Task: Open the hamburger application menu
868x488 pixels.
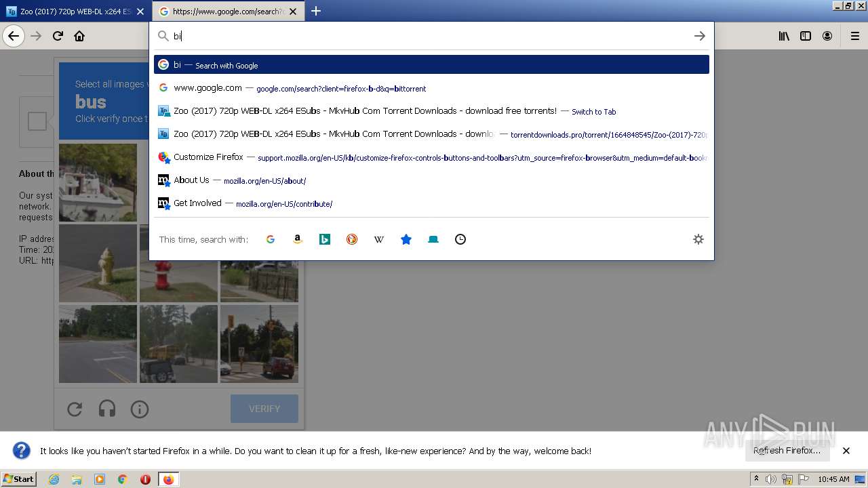Action: [x=854, y=36]
